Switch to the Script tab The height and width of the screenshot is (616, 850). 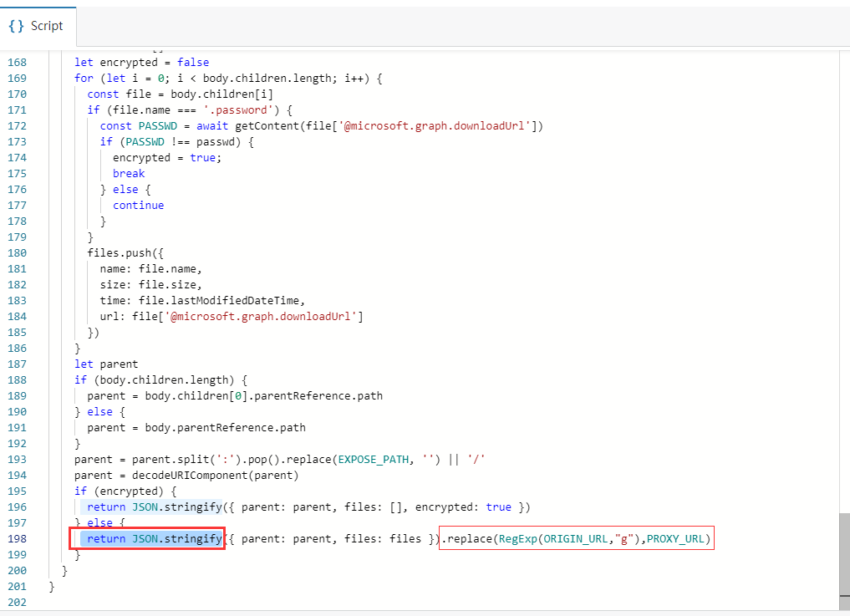tap(38, 26)
